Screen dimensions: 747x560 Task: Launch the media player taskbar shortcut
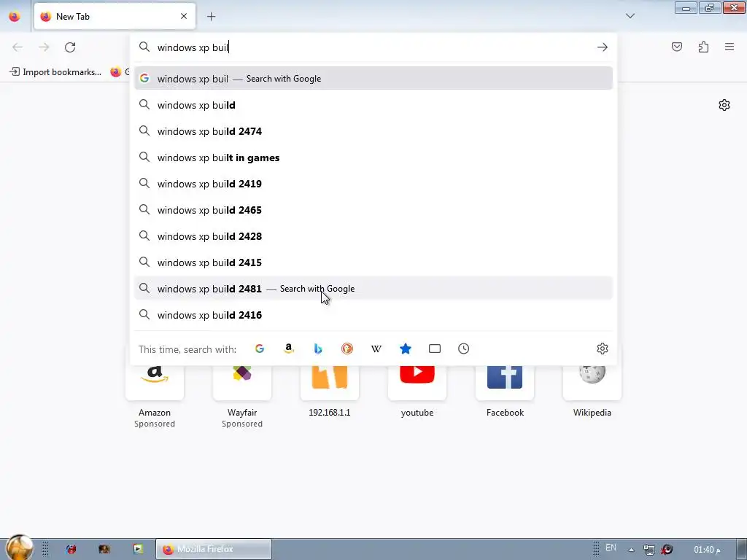pos(138,549)
